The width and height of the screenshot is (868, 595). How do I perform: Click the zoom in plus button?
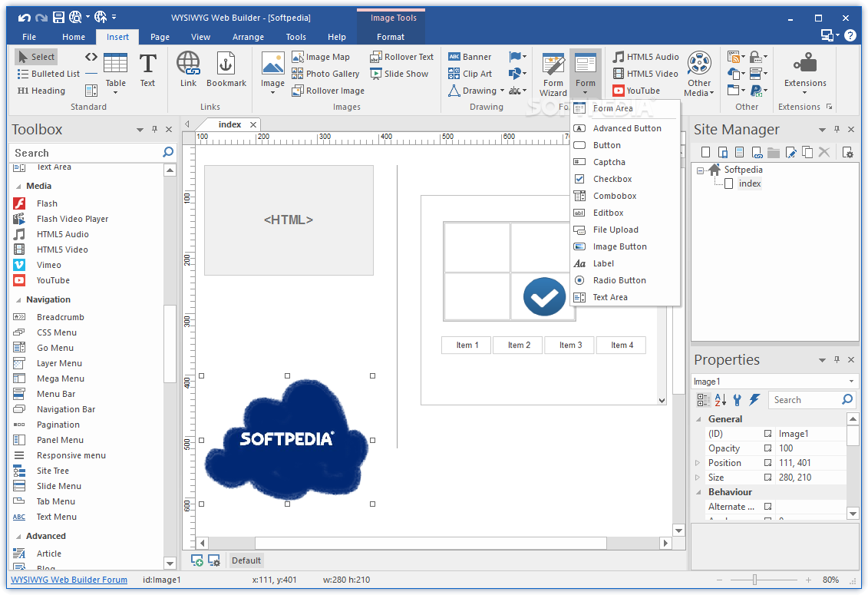[808, 580]
